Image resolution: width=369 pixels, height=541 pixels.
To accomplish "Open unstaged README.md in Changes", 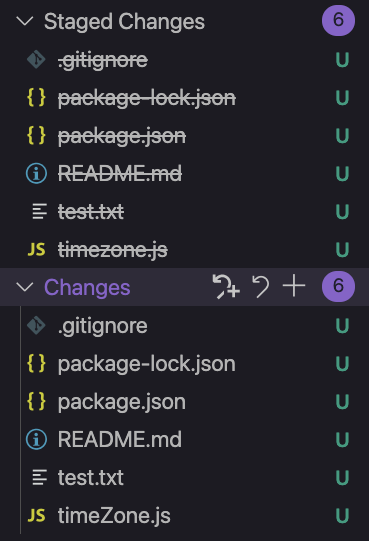I will click(120, 439).
